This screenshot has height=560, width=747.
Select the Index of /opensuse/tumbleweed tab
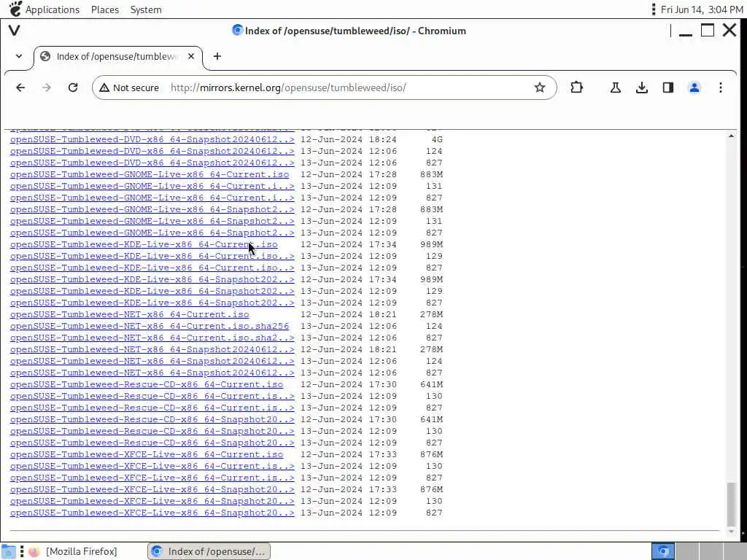click(x=117, y=56)
